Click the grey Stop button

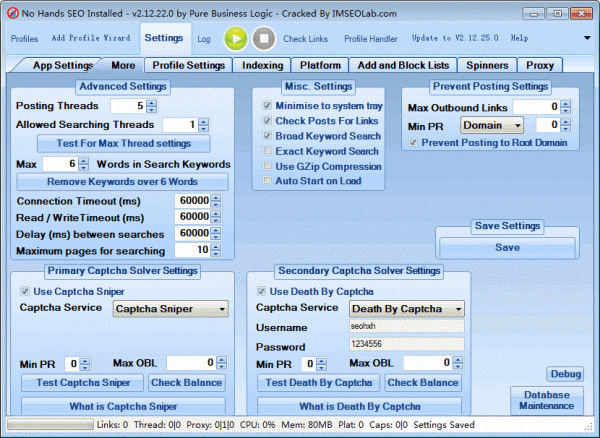pos(263,38)
